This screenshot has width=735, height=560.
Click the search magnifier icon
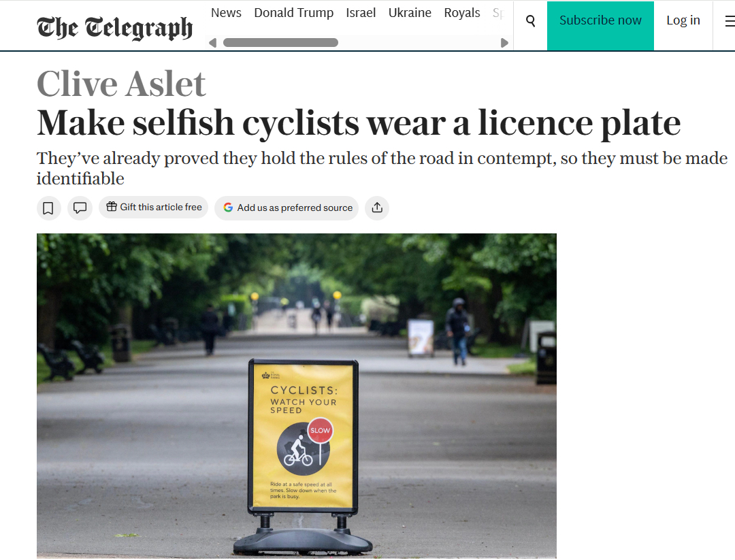pyautogui.click(x=531, y=21)
